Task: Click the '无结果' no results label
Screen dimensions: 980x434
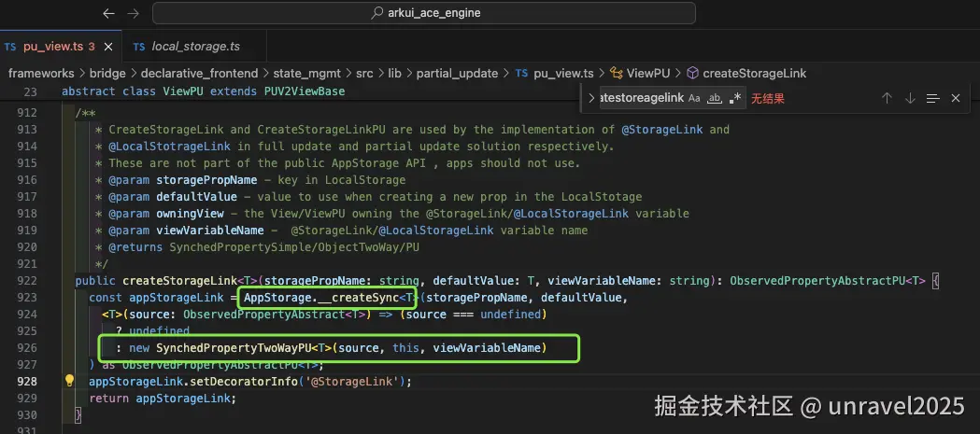Action: [x=768, y=98]
